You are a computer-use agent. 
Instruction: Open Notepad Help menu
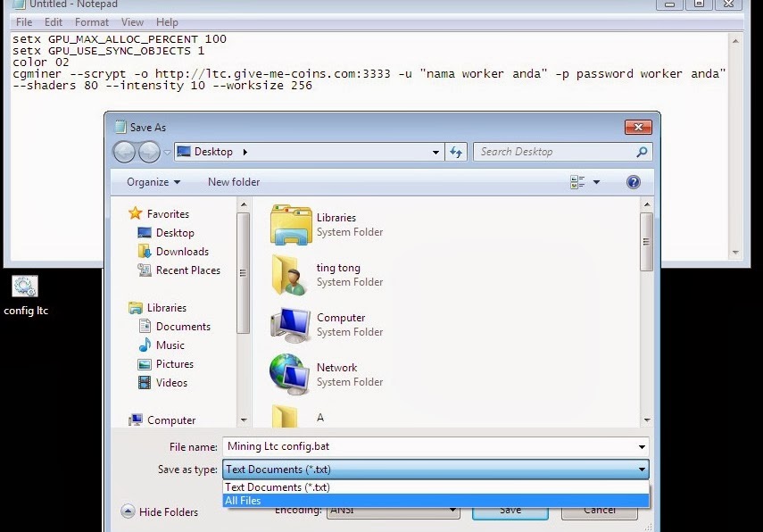tap(167, 22)
